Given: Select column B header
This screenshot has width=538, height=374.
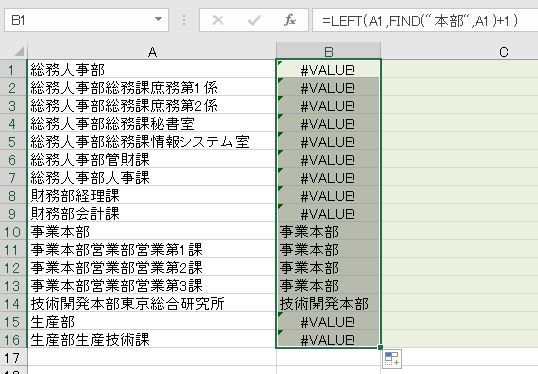Looking at the screenshot, I should 328,52.
